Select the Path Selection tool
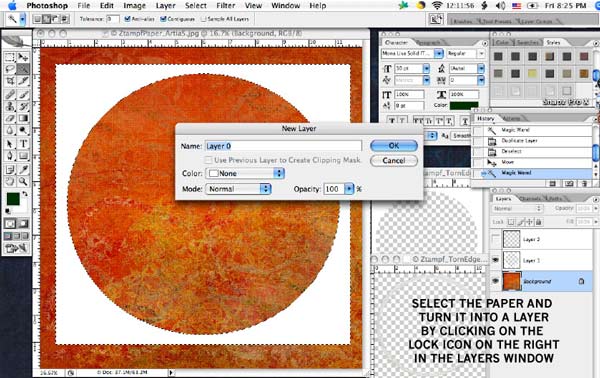 (10, 144)
